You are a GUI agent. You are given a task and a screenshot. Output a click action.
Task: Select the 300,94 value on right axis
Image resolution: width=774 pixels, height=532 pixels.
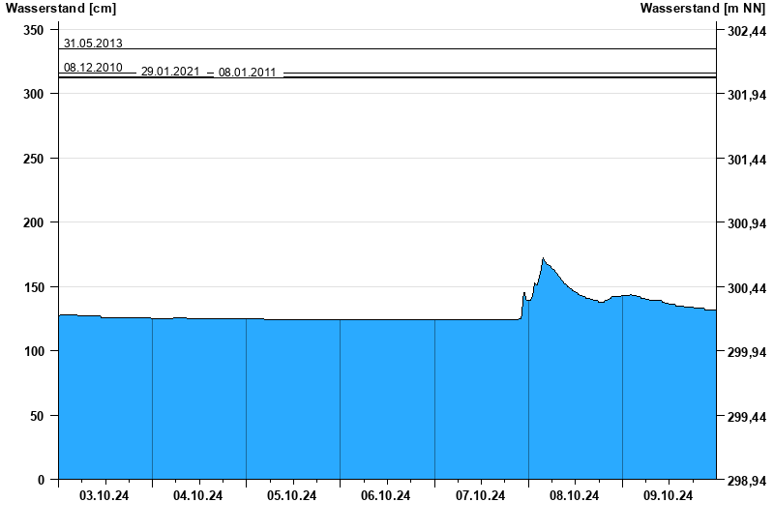click(x=746, y=223)
